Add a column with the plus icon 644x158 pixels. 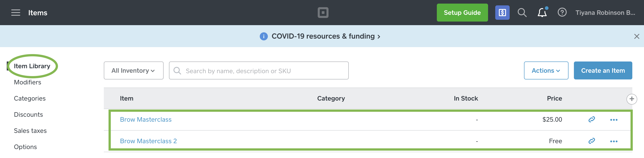pyautogui.click(x=631, y=99)
